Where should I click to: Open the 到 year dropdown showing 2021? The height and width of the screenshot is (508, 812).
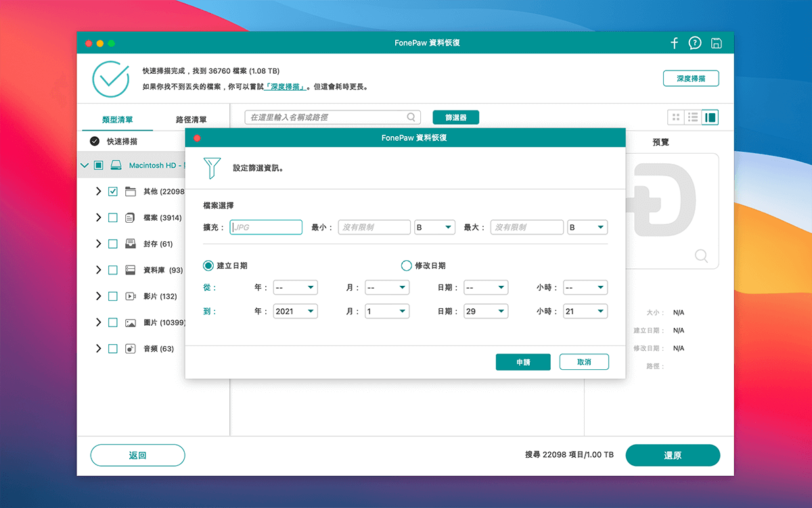[x=295, y=312]
